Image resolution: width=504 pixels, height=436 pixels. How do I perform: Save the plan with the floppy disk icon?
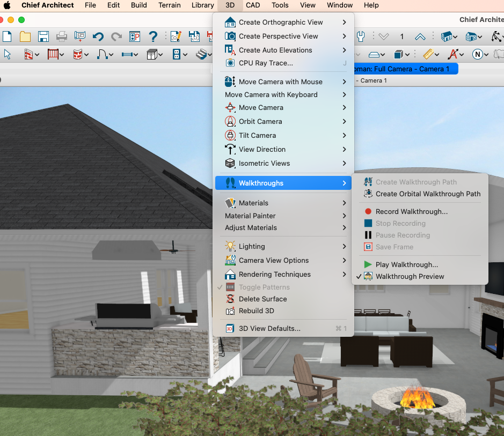coord(43,36)
